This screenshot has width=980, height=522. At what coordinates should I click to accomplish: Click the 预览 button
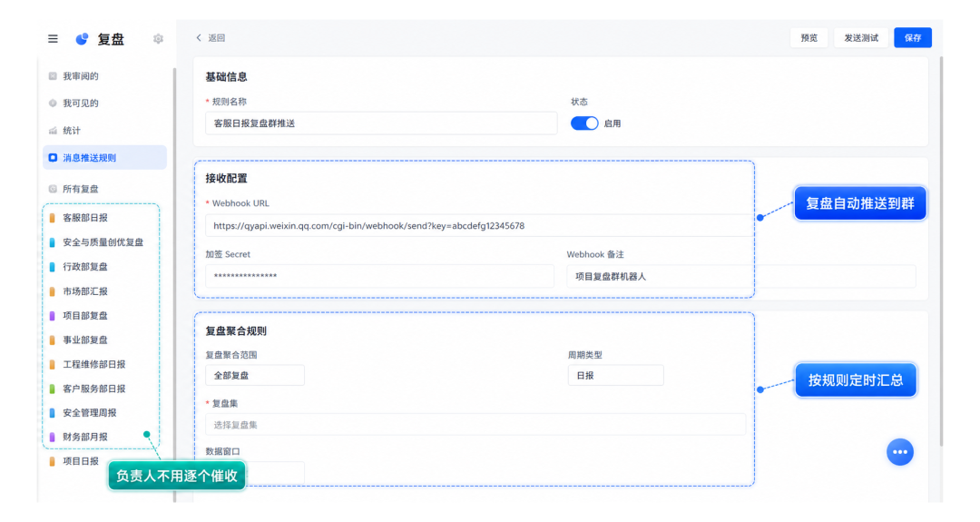(808, 37)
